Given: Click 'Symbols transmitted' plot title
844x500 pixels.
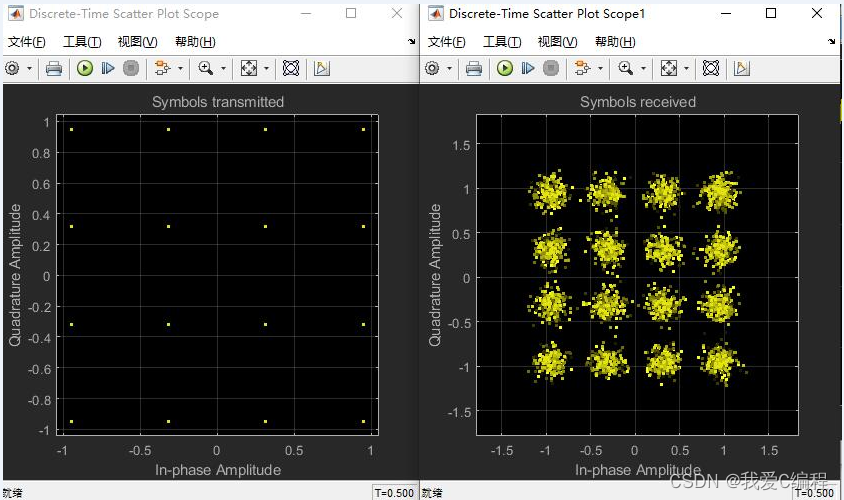Looking at the screenshot, I should click(x=217, y=102).
